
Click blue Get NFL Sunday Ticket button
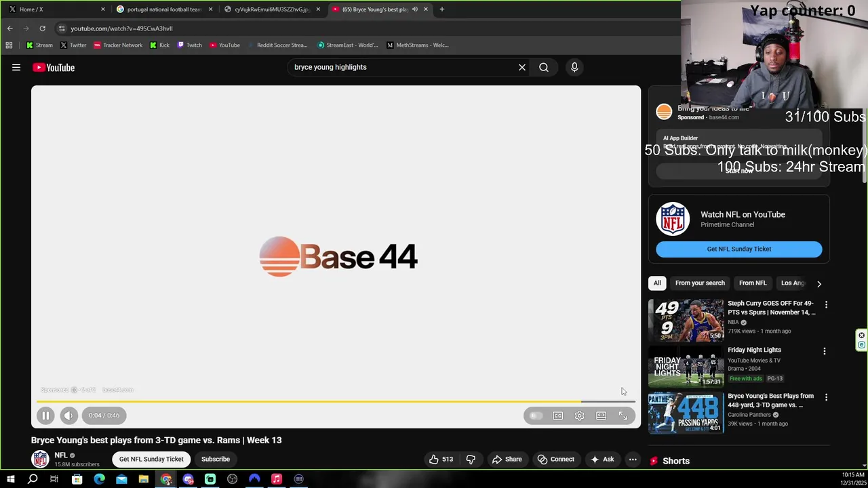739,249
